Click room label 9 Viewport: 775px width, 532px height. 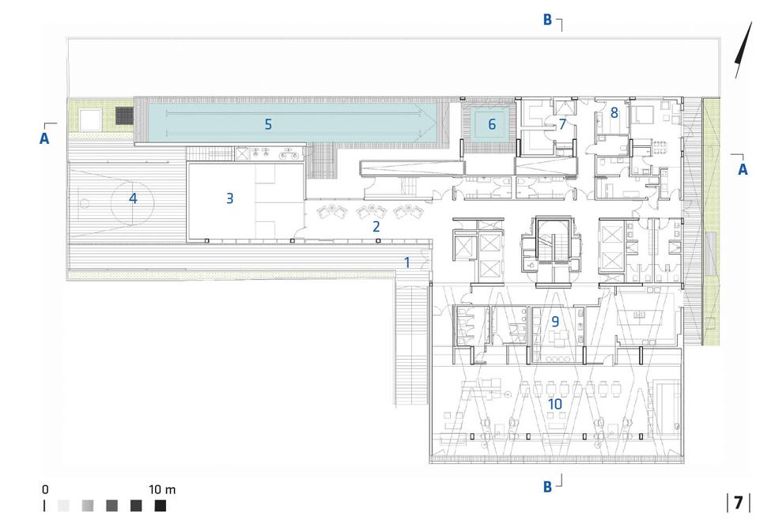click(555, 321)
